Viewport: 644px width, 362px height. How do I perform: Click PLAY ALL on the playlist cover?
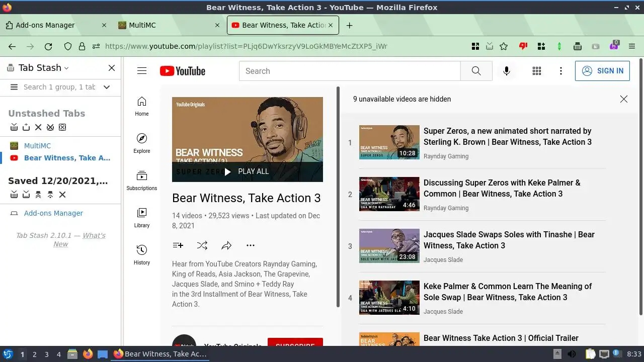click(248, 171)
